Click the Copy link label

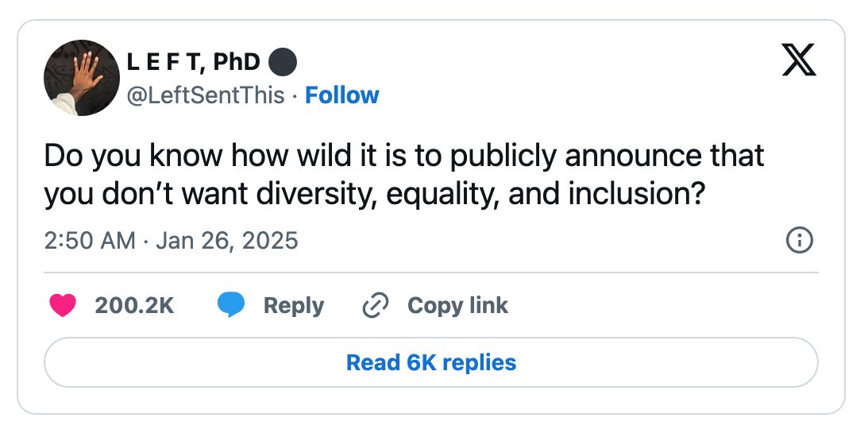(457, 306)
